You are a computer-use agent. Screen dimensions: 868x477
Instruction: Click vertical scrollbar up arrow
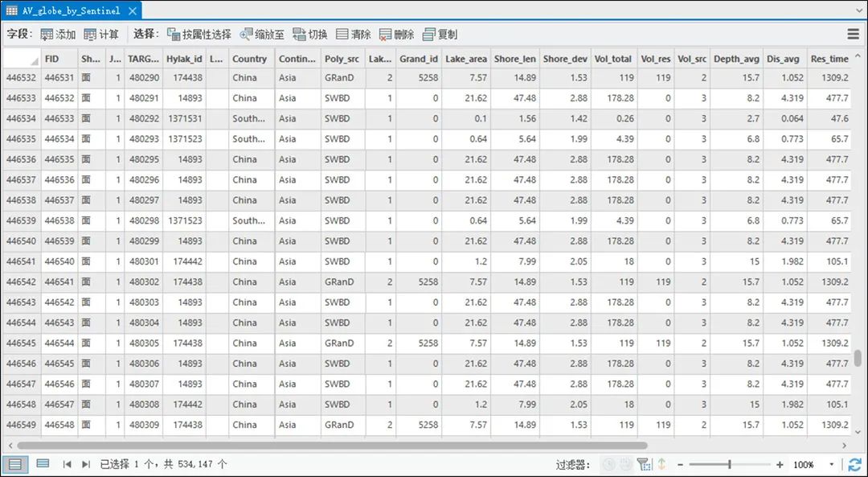[858, 56]
